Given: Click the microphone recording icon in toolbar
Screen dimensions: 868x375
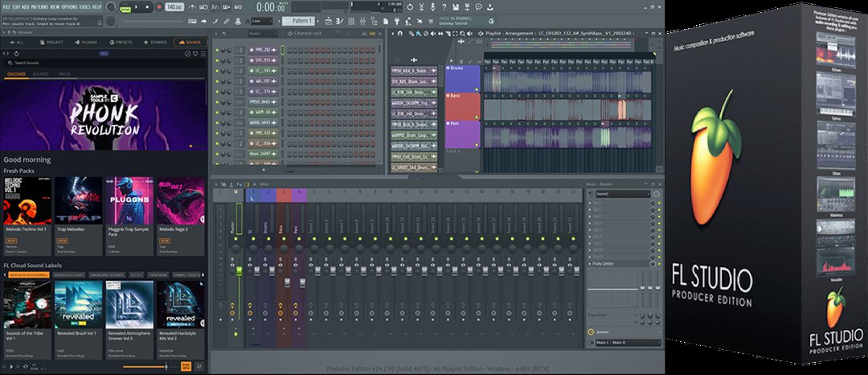Looking at the screenshot, I should point(433,7).
